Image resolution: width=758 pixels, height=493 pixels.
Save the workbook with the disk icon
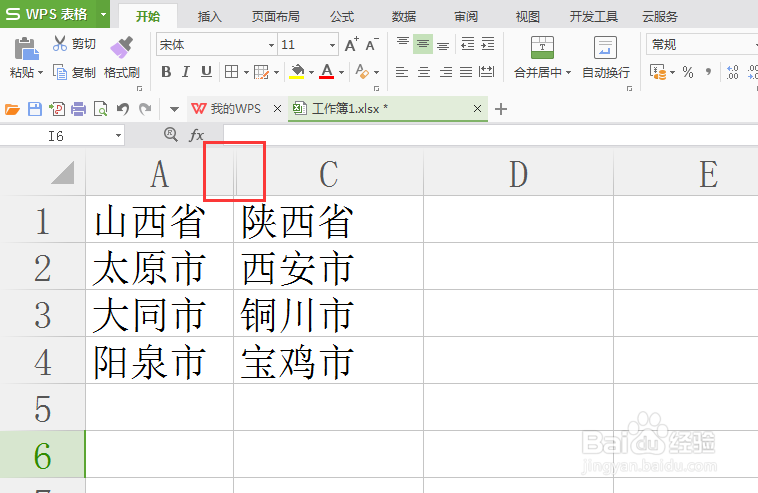[x=35, y=109]
